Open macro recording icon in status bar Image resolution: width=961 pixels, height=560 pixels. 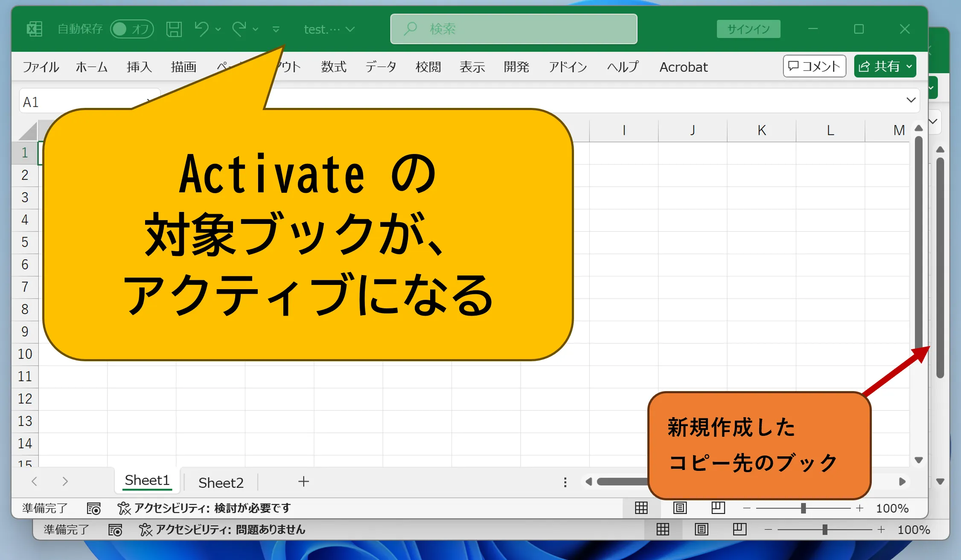[93, 508]
